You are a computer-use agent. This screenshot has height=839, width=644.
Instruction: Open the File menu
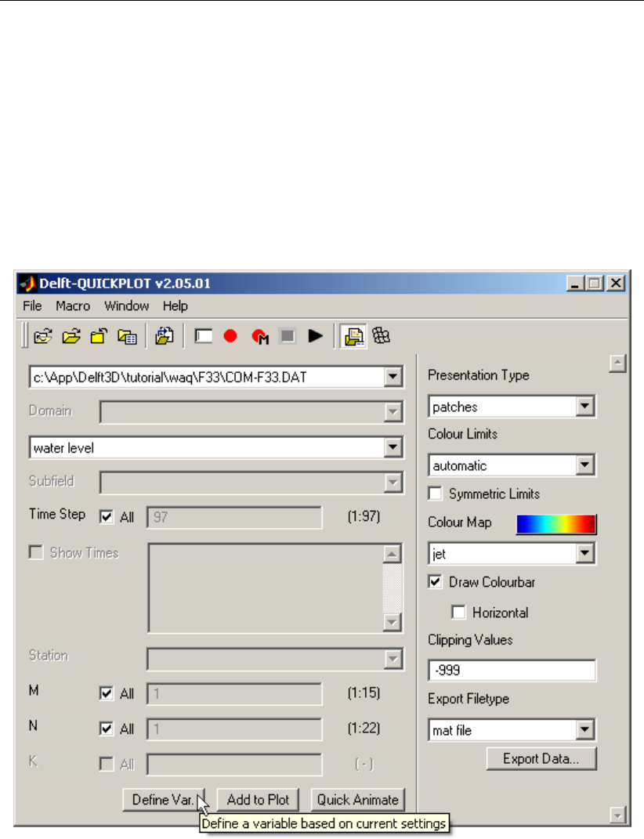[x=32, y=306]
